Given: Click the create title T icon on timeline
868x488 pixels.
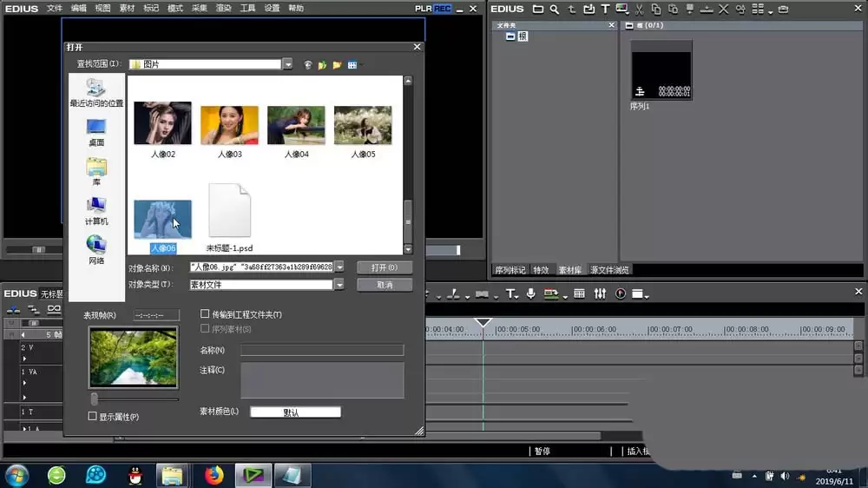Looking at the screenshot, I should pos(511,293).
